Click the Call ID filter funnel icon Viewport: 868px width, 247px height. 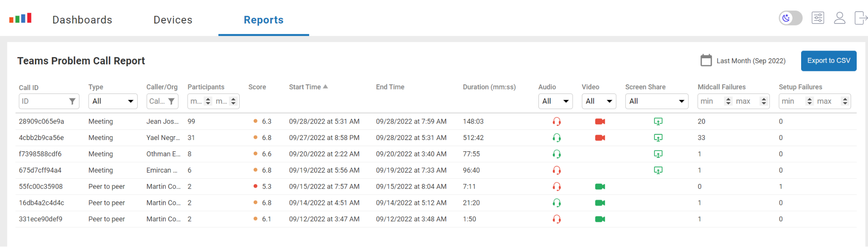(x=73, y=101)
